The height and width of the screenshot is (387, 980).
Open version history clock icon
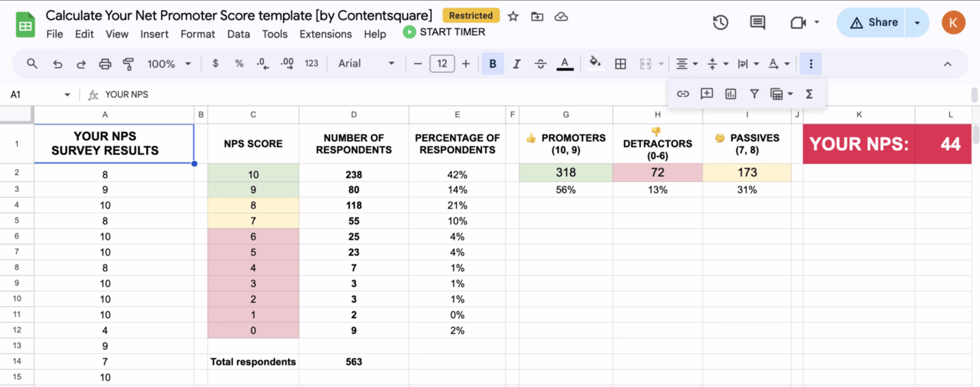coord(720,22)
